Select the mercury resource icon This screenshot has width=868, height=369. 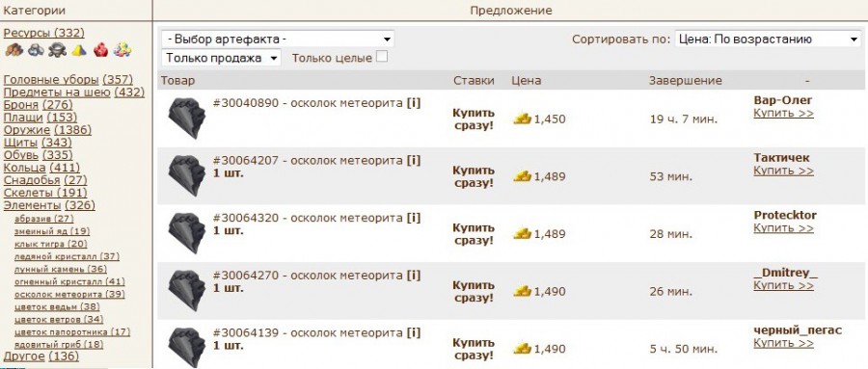(57, 50)
